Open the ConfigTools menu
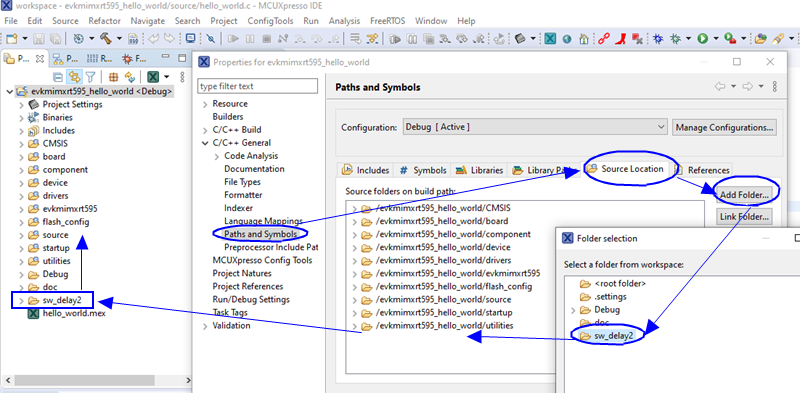 tap(270, 21)
